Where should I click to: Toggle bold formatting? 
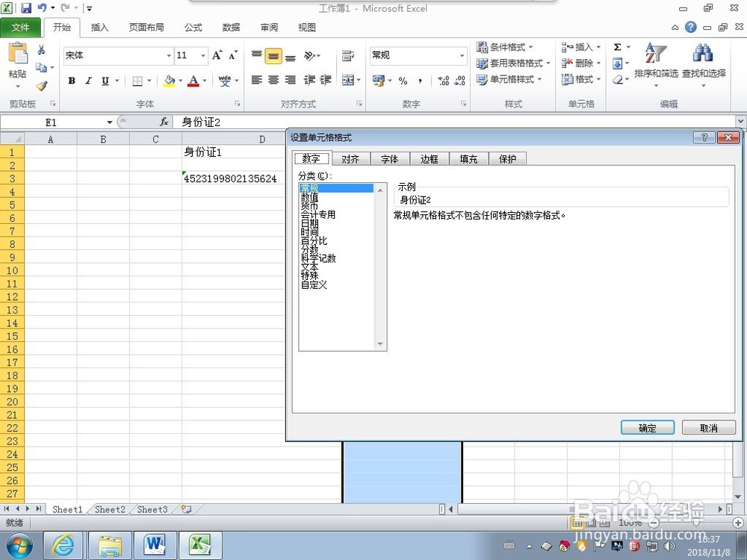[x=72, y=81]
